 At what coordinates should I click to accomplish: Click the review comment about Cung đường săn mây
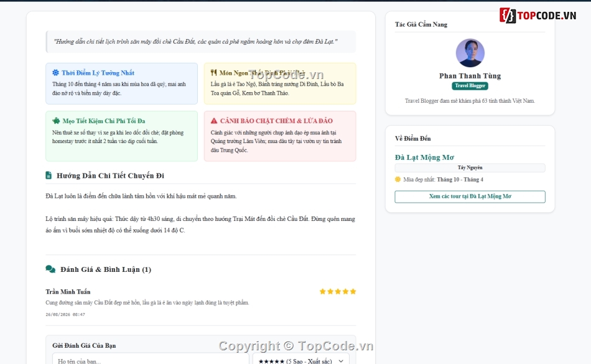(147, 302)
